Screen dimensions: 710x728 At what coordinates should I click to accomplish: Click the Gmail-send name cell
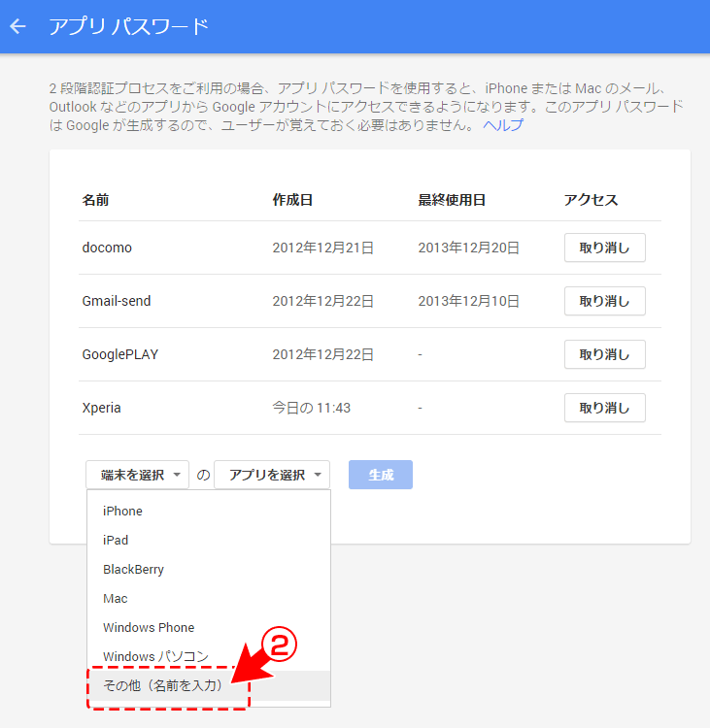coord(117,301)
